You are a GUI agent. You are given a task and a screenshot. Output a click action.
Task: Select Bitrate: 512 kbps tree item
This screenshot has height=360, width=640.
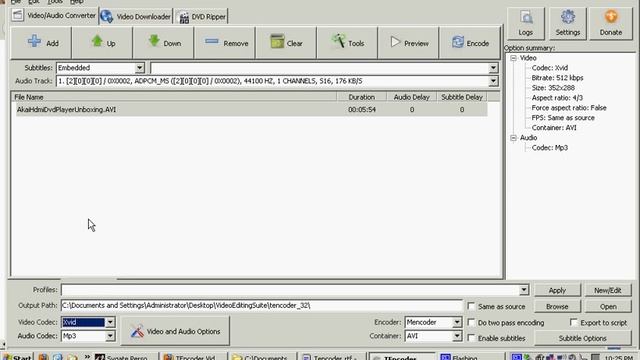pos(557,78)
